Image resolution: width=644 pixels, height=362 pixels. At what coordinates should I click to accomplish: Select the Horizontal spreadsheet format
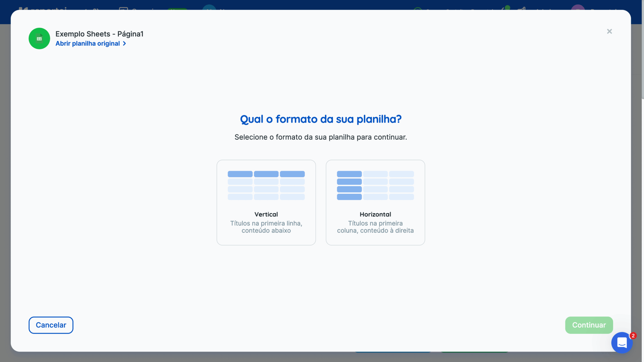pos(375,202)
